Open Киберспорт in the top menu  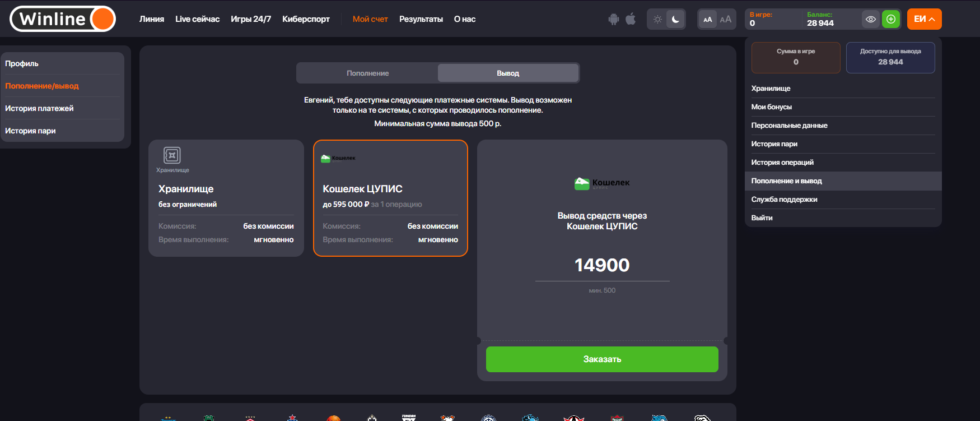[x=306, y=19]
